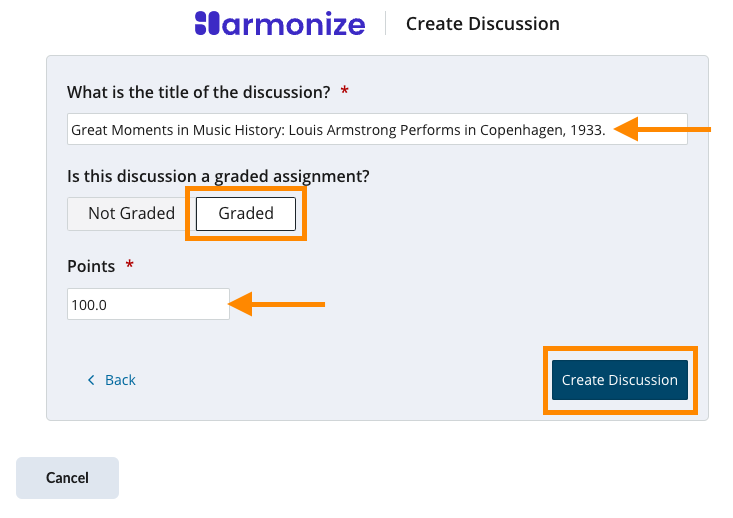Go back using the Back link text

coord(120,380)
